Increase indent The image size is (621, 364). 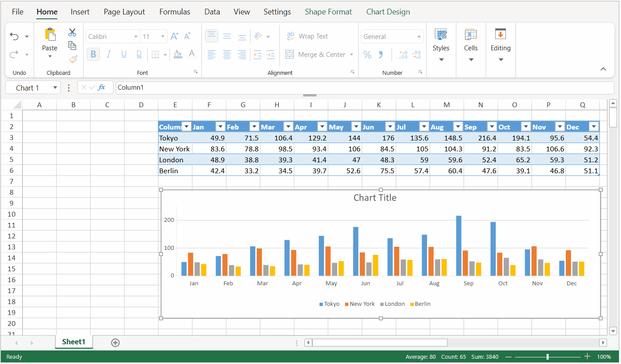tap(271, 54)
